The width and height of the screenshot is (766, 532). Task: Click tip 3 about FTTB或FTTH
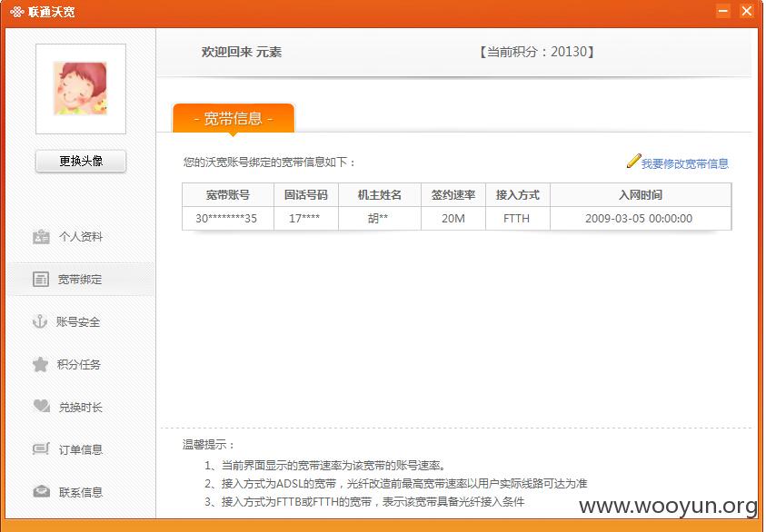[364, 502]
